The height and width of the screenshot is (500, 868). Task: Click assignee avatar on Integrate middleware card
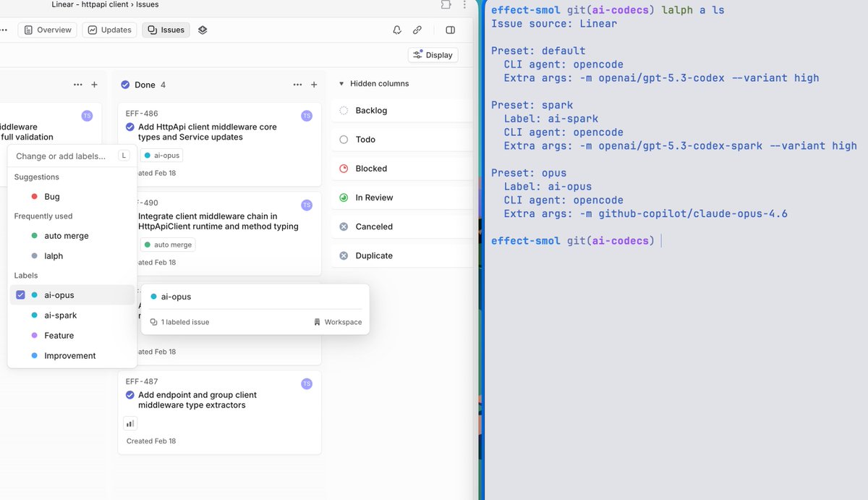(307, 205)
